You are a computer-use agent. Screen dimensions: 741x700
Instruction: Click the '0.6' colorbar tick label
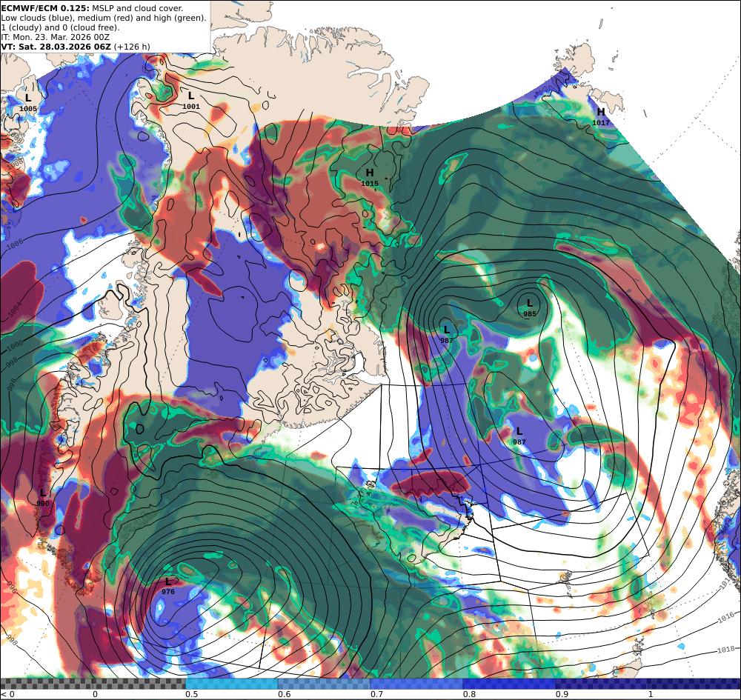(285, 694)
